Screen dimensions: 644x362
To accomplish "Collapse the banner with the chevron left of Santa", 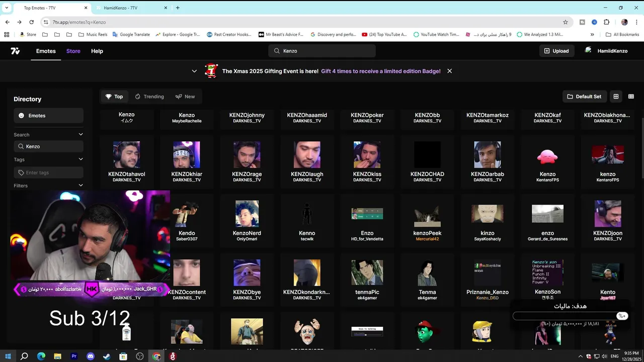I will pyautogui.click(x=194, y=71).
